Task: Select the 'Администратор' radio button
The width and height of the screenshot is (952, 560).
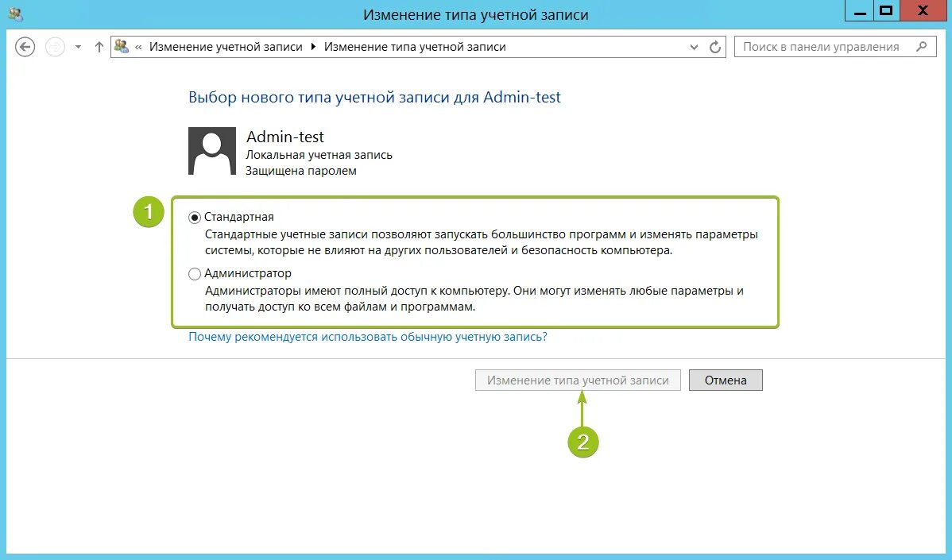Action: point(194,273)
